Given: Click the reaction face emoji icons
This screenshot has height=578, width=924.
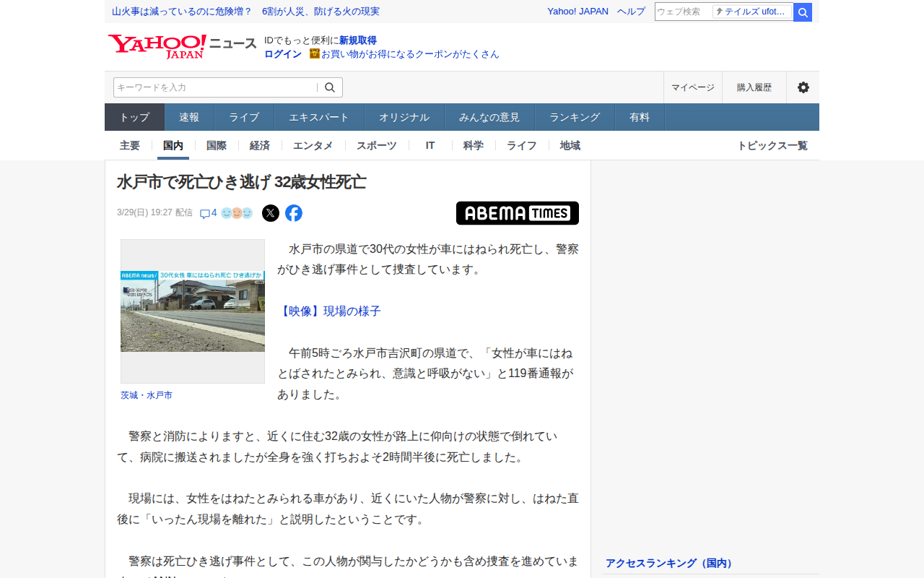Looking at the screenshot, I should (237, 213).
